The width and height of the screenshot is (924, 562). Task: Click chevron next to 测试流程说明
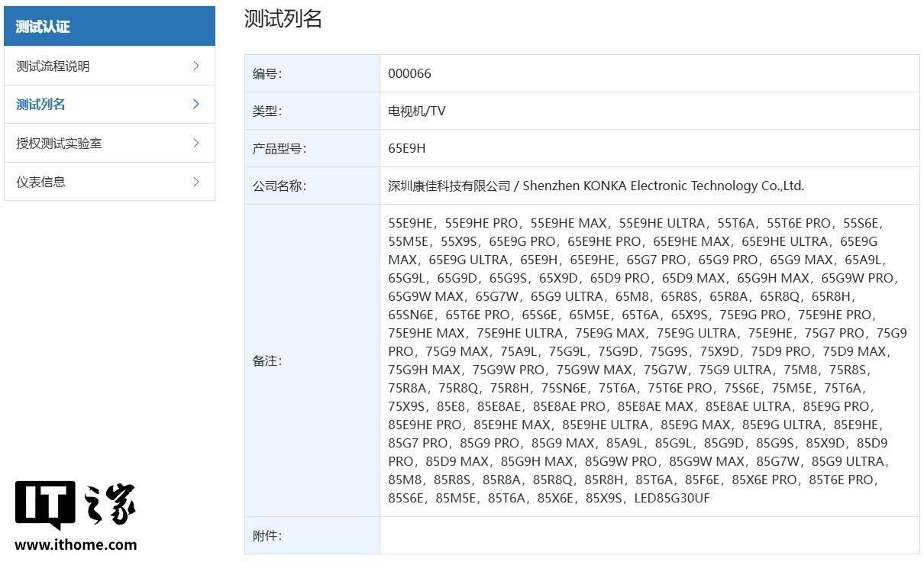[196, 66]
